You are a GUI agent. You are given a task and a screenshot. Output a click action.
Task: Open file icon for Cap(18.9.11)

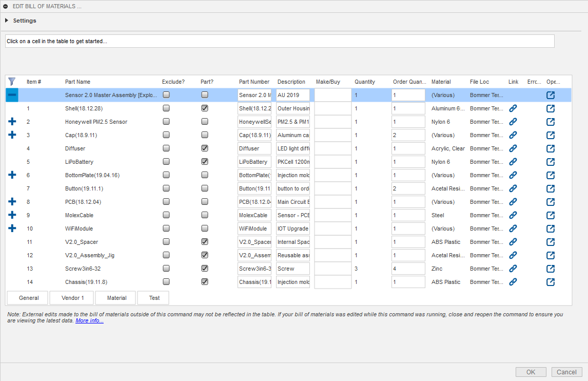pyautogui.click(x=551, y=135)
